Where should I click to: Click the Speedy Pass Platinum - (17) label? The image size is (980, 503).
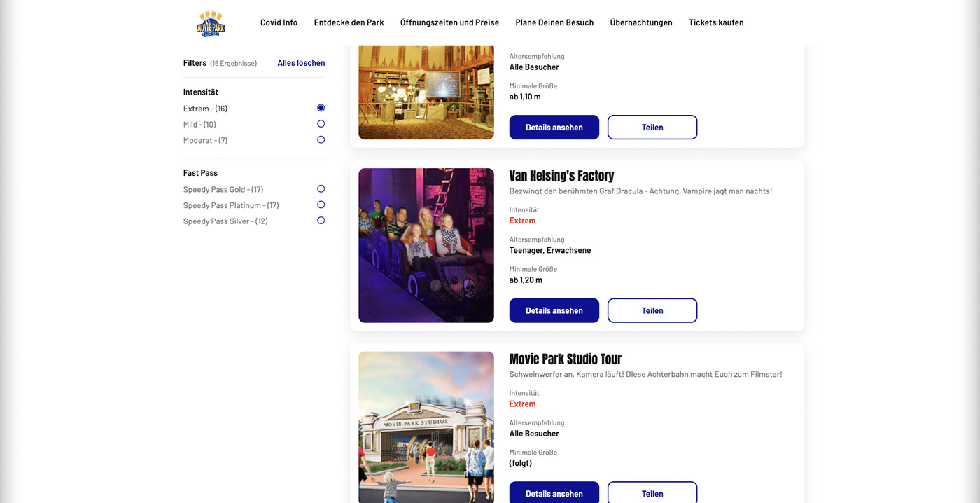(x=231, y=206)
